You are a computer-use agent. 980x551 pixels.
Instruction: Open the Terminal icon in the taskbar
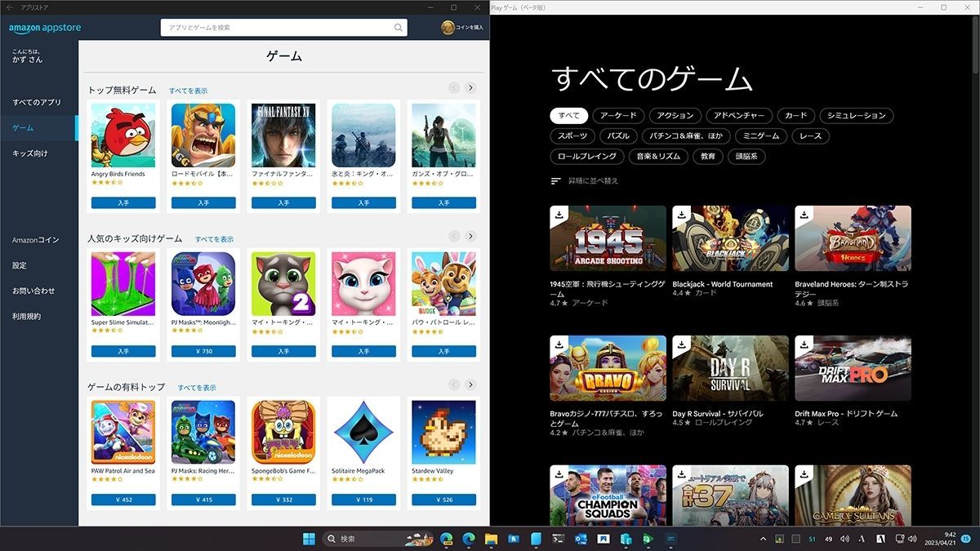pos(559,539)
